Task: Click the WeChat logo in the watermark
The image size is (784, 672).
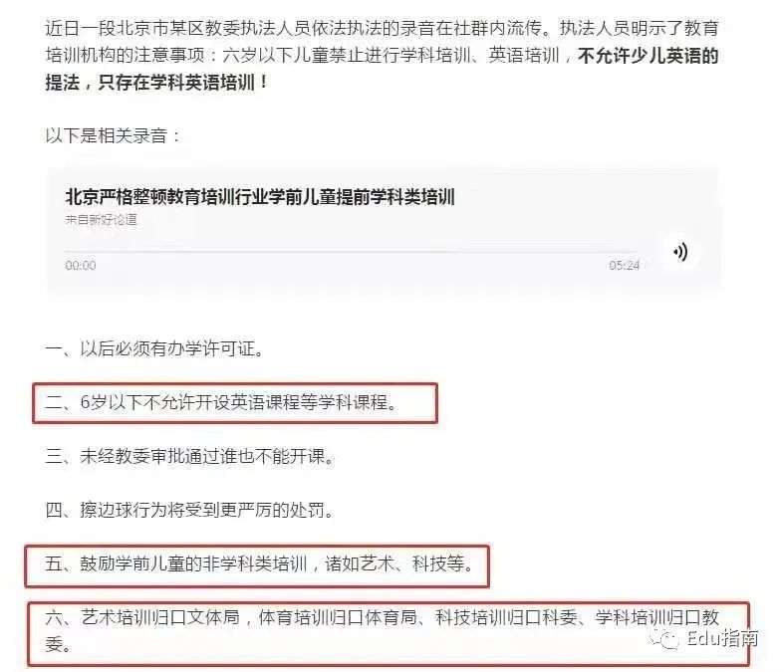Action: pyautogui.click(x=665, y=638)
